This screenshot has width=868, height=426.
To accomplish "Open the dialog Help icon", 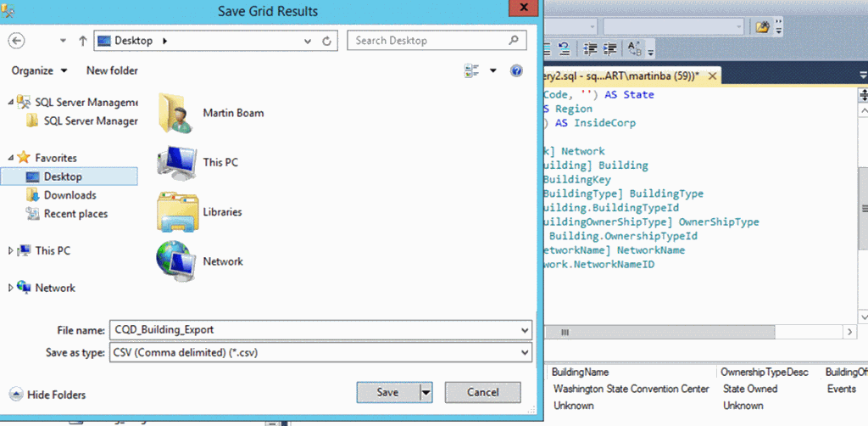I will click(516, 70).
